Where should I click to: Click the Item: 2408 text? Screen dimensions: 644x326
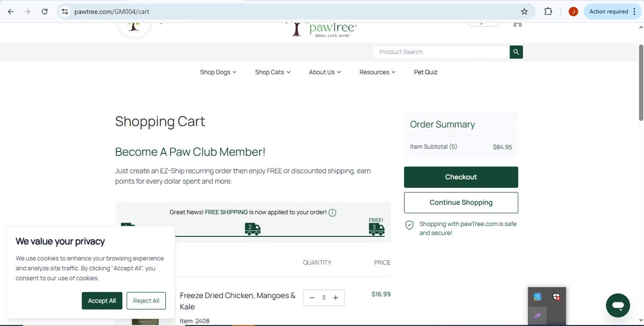click(x=194, y=321)
